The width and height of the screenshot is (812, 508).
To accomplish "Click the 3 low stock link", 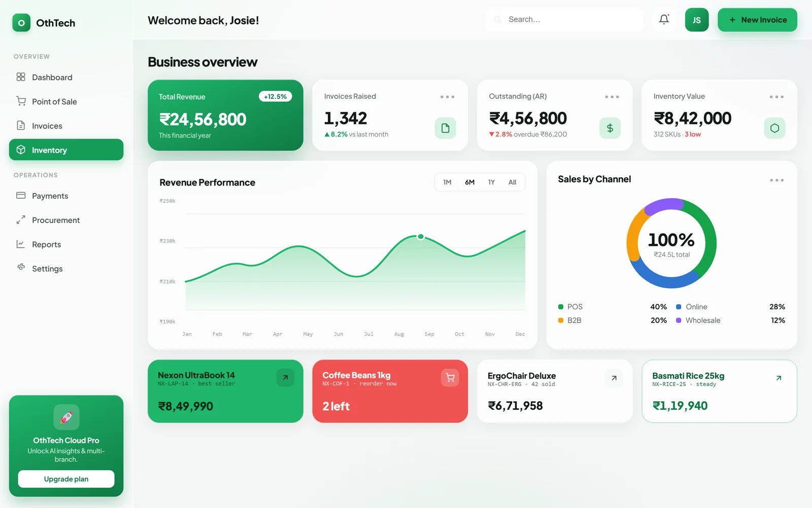I will click(693, 135).
